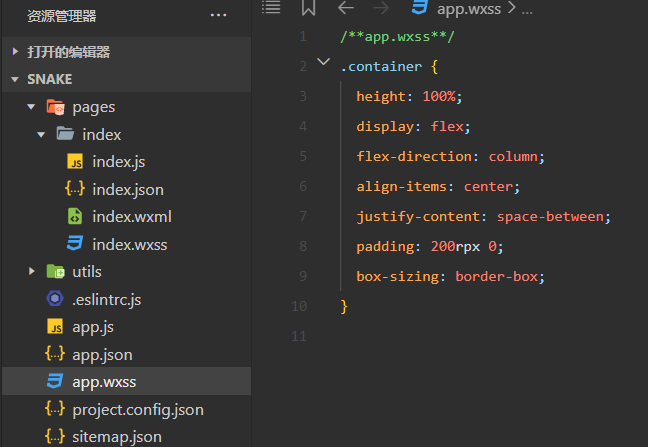The width and height of the screenshot is (648, 447).
Task: Open app.js file
Action: (93, 327)
